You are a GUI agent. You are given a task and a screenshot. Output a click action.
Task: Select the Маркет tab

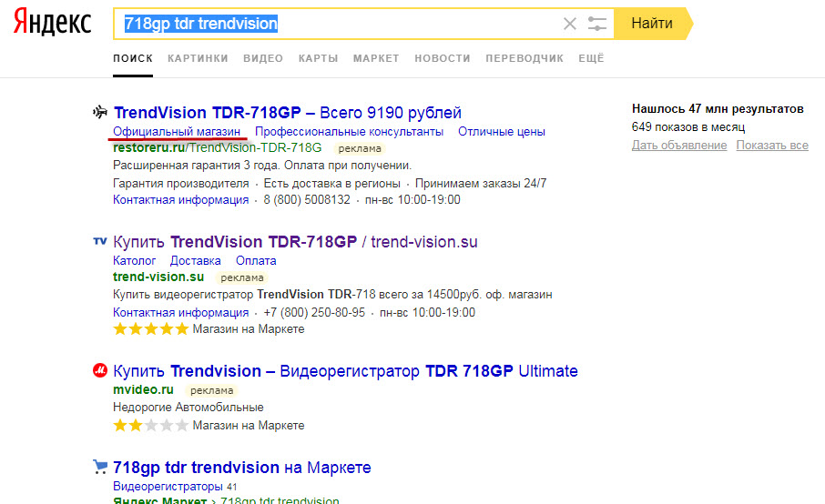coord(376,58)
